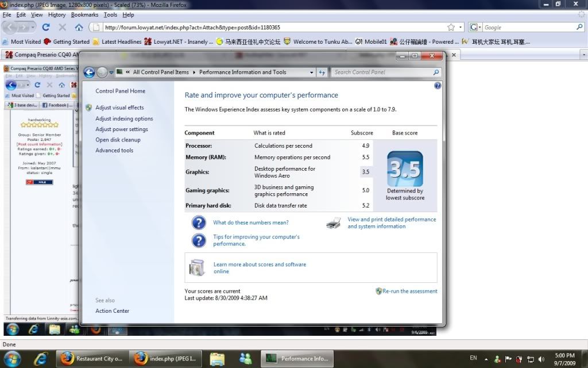
Task: Learn more about scores and software online
Action: (260, 268)
